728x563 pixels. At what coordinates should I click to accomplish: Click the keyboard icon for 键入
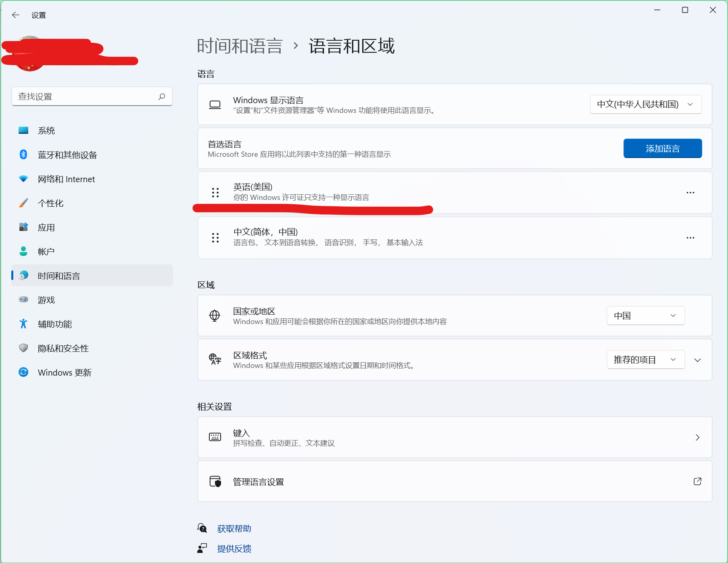tap(215, 437)
